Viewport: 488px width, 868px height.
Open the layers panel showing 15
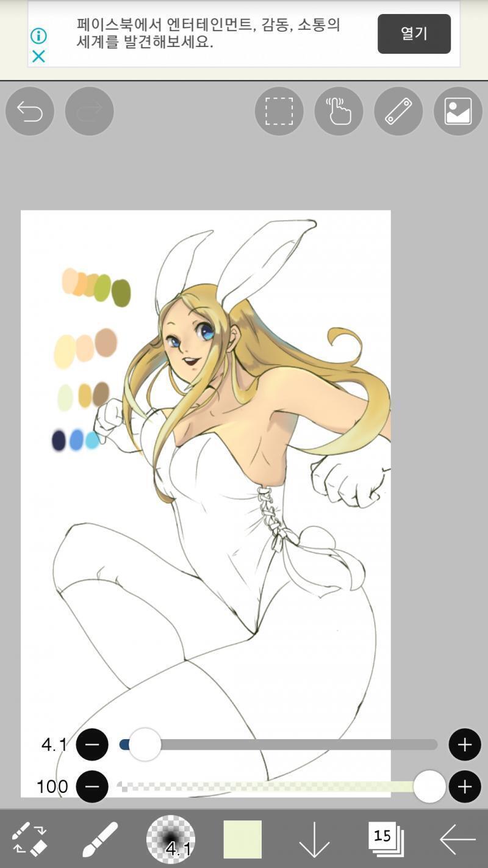coord(386,839)
